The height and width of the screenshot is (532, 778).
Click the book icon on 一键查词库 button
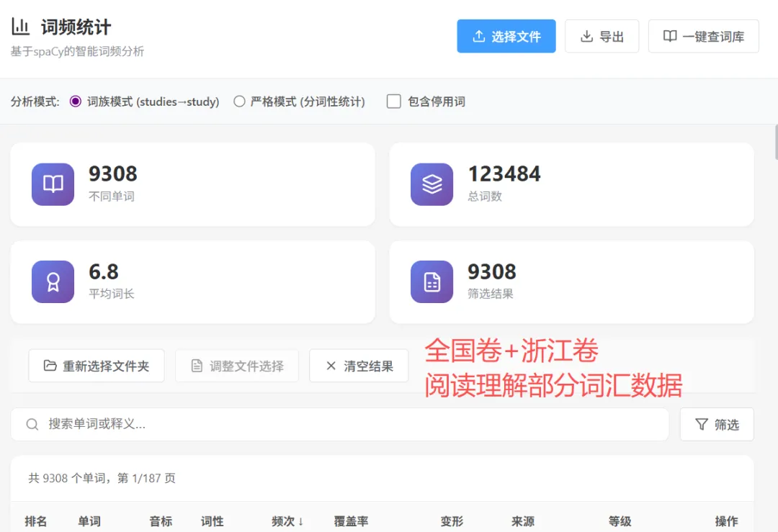click(x=669, y=36)
